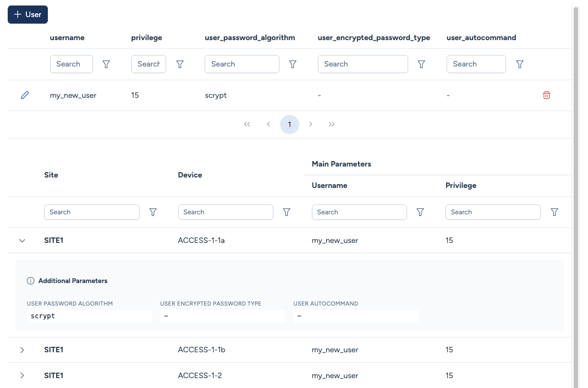The width and height of the screenshot is (588, 388).
Task: Open the user_autocommand column filter
Action: coord(520,64)
